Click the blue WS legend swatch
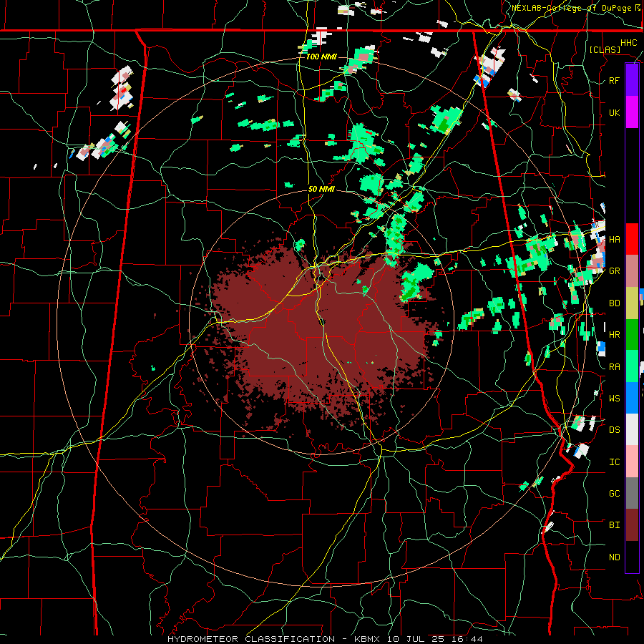Screen dimensions: 644x644 pos(632,398)
